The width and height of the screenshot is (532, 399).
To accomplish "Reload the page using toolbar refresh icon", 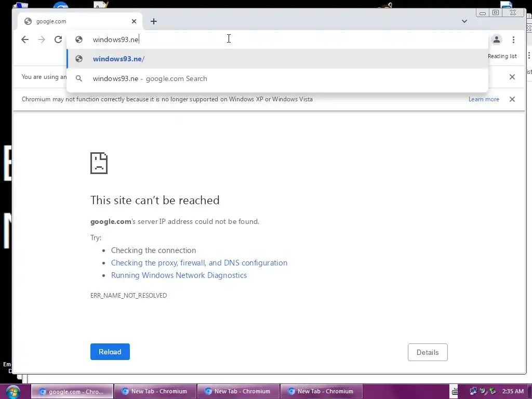I will (58, 39).
